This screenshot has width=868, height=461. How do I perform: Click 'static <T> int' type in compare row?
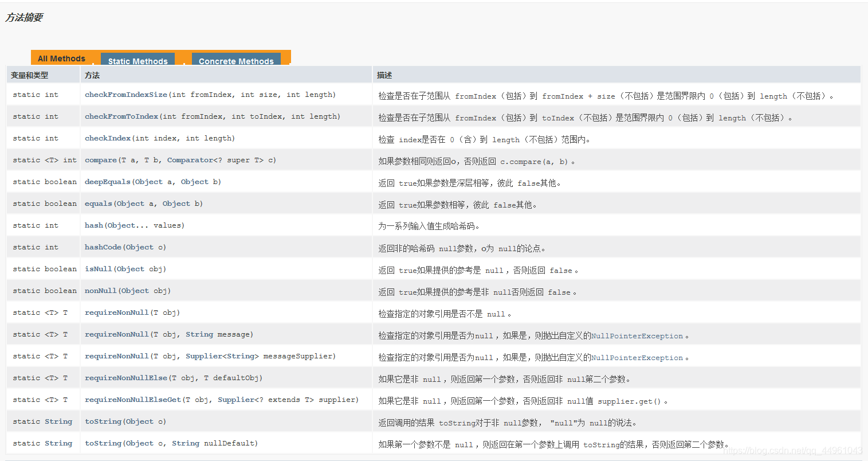45,160
